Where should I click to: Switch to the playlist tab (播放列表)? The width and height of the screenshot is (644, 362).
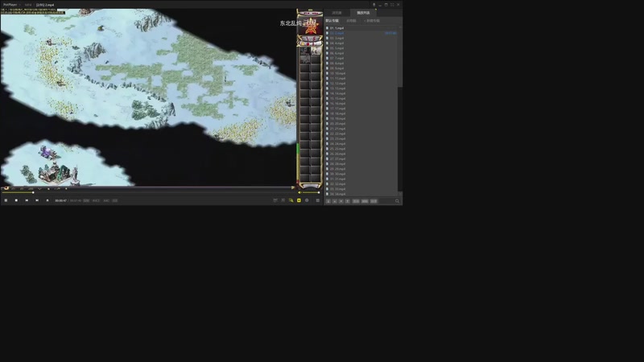point(363,13)
